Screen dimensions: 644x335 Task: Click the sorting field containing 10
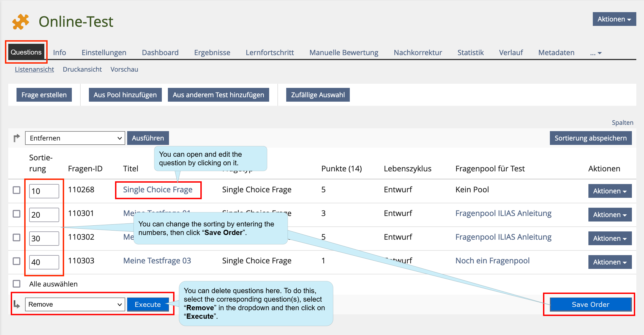click(x=44, y=191)
